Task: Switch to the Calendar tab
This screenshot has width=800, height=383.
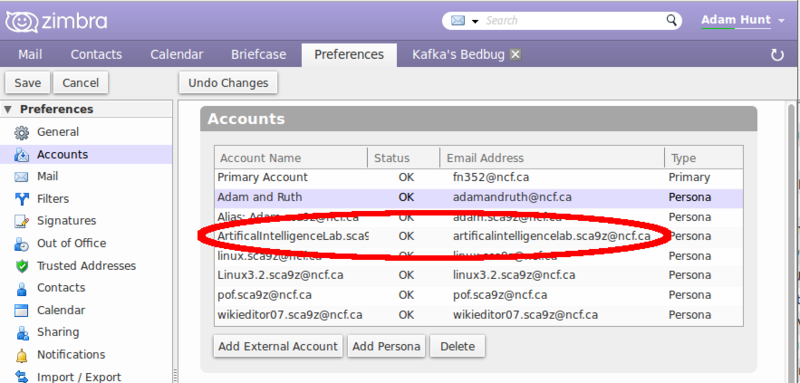Action: pyautogui.click(x=177, y=55)
